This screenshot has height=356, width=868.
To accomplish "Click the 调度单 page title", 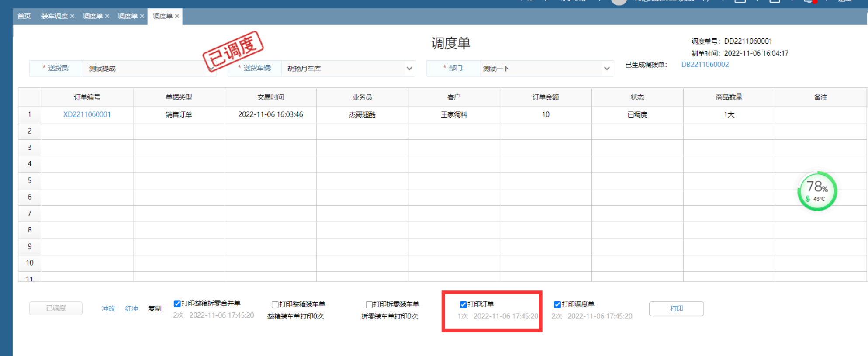I will pos(451,43).
